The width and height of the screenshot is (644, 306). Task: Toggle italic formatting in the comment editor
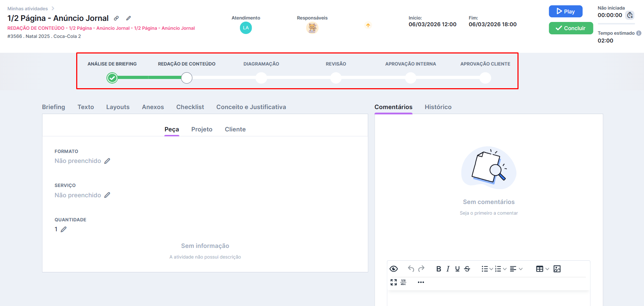coord(448,269)
